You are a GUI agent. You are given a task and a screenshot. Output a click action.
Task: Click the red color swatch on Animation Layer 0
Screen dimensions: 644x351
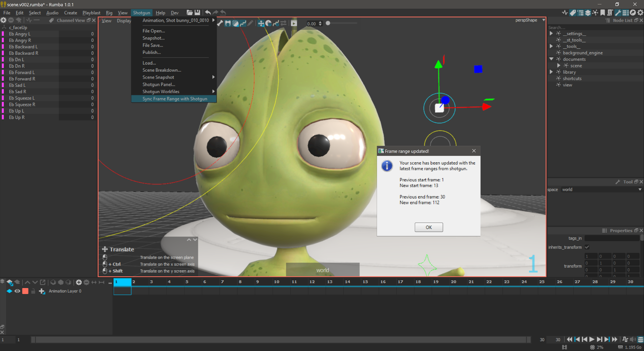(25, 291)
